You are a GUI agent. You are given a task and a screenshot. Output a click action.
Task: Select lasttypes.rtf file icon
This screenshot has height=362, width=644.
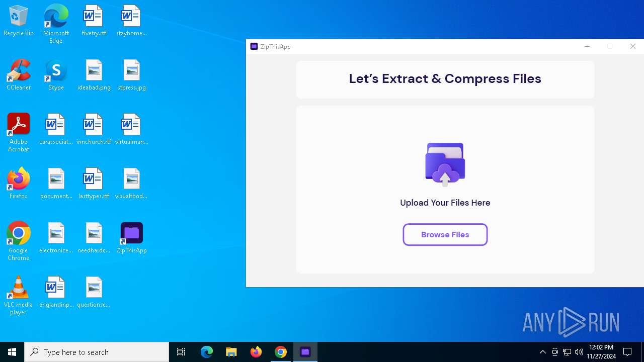(94, 184)
